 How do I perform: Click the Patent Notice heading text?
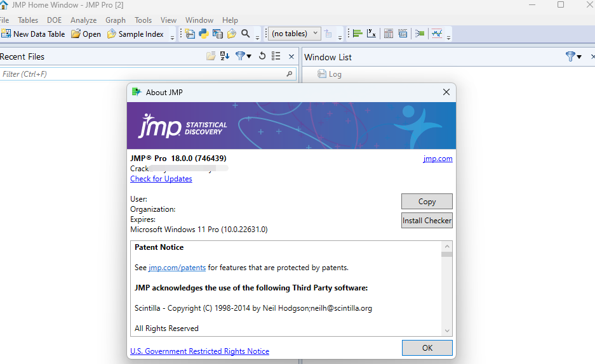(159, 247)
